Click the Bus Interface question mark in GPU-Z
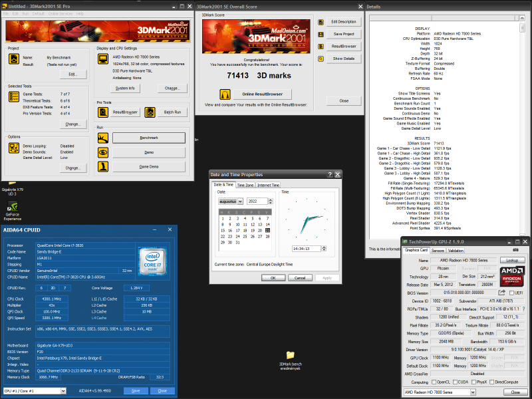Image resolution: width=532 pixels, height=399 pixels. 524,309
